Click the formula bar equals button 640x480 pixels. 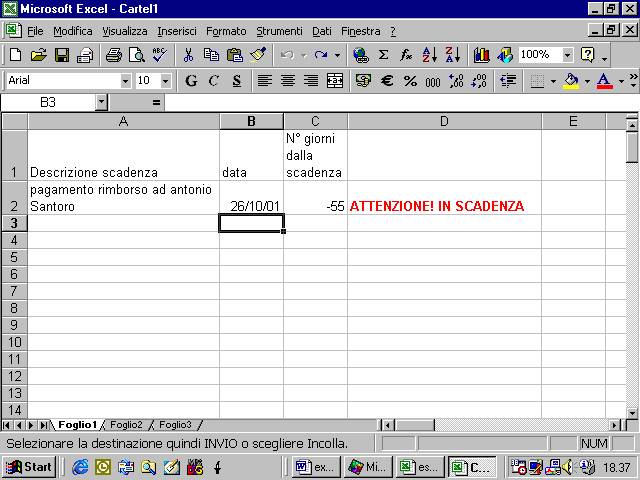click(156, 102)
